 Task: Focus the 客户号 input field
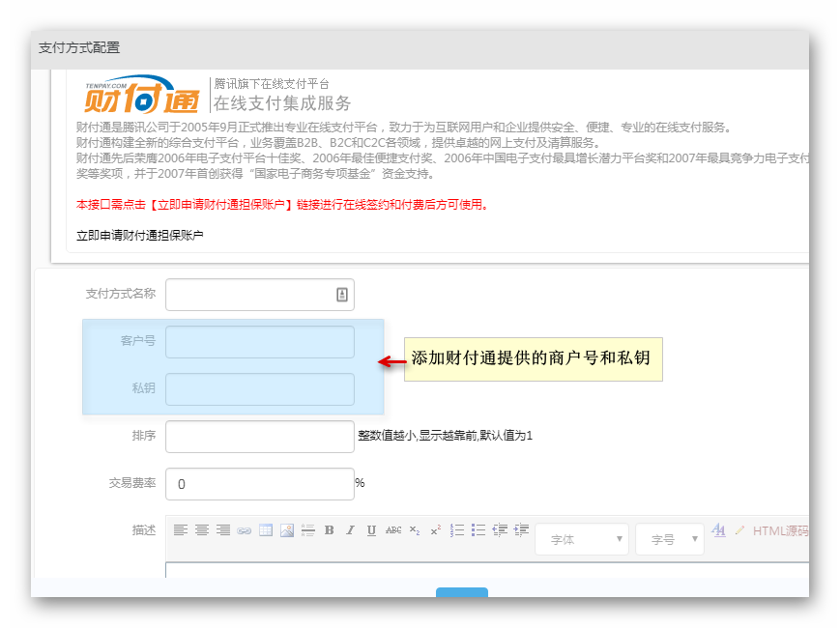(260, 342)
